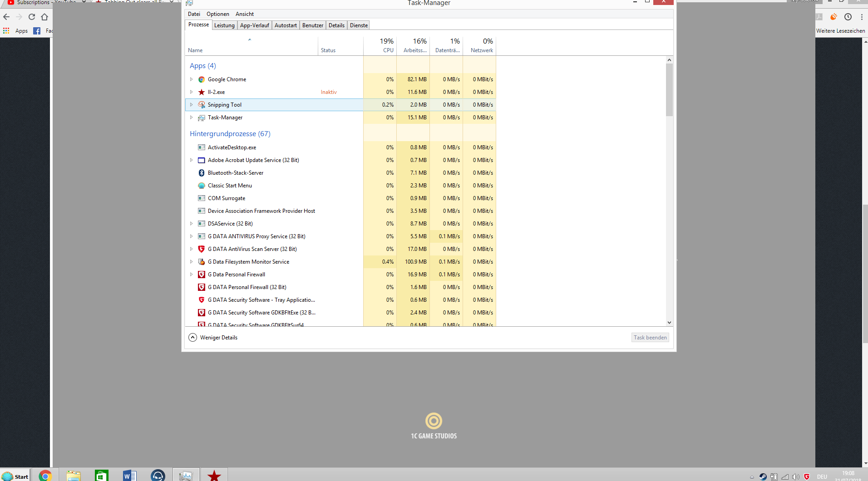The image size is (868, 481).
Task: Click G DATA AntiVirus Scan Server shield icon
Action: [x=202, y=249]
